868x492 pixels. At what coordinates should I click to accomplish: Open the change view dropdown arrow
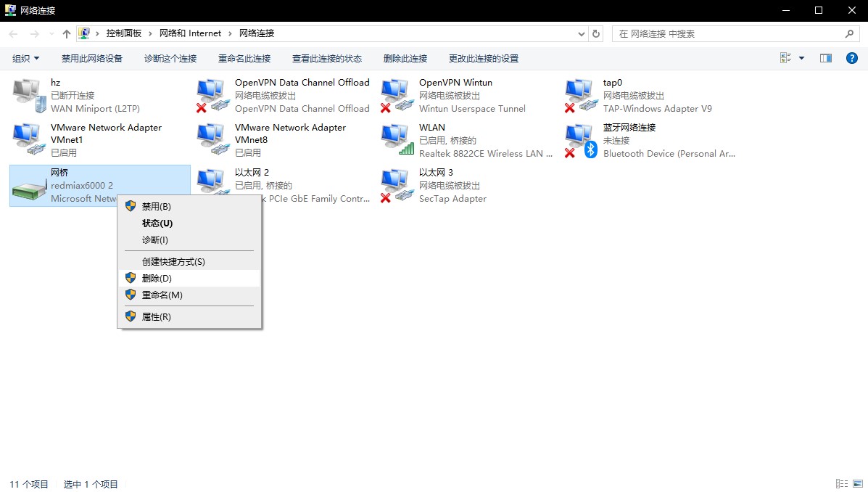pos(801,58)
